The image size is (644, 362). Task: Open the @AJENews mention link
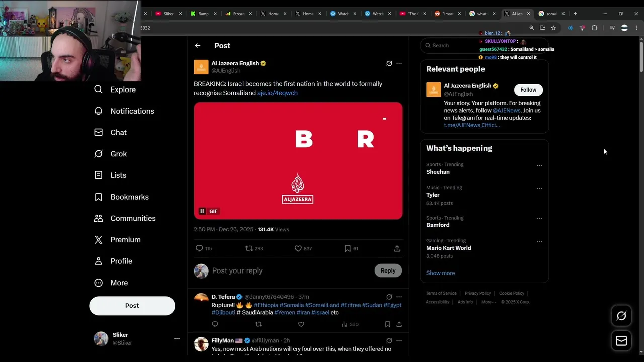pyautogui.click(x=506, y=111)
